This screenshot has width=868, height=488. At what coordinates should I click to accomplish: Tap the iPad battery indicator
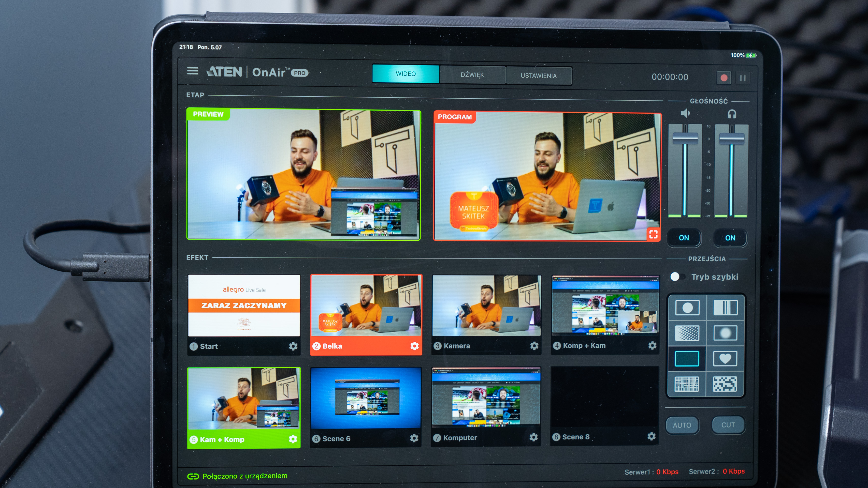point(751,55)
